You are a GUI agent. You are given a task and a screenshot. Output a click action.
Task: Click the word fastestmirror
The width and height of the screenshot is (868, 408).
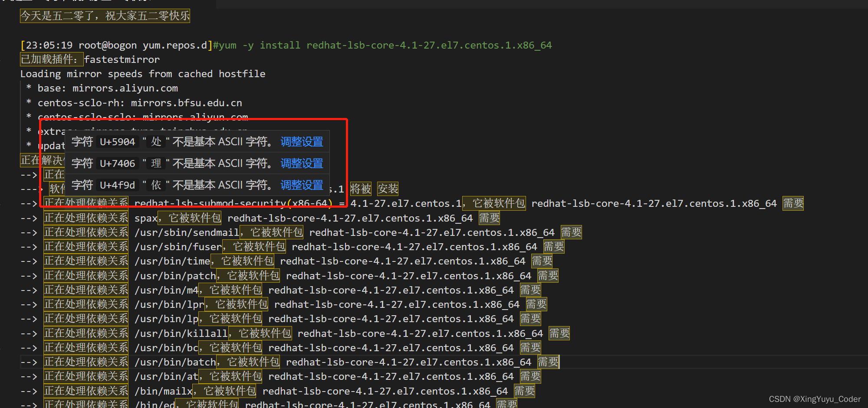pyautogui.click(x=122, y=59)
